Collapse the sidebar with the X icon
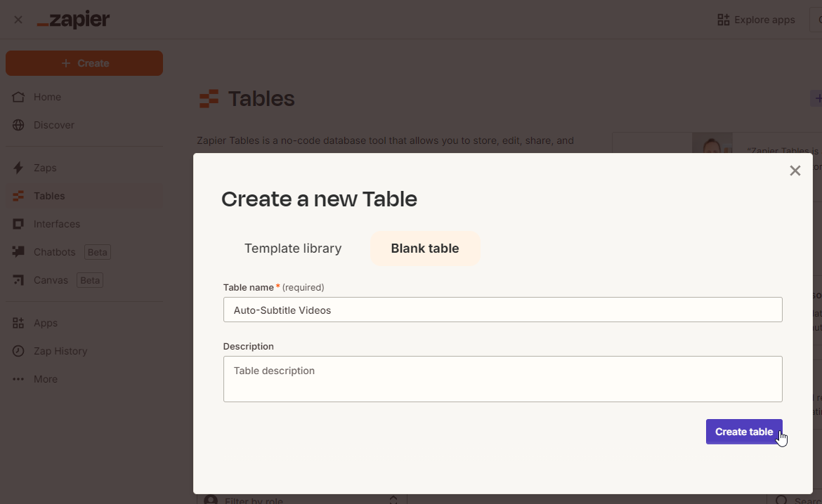The image size is (822, 504). click(x=18, y=20)
